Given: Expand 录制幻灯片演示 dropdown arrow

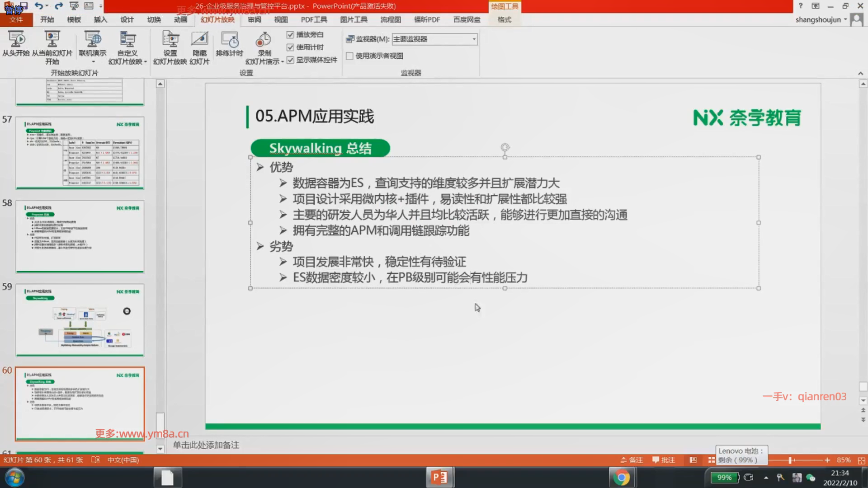Looking at the screenshot, I should point(283,62).
